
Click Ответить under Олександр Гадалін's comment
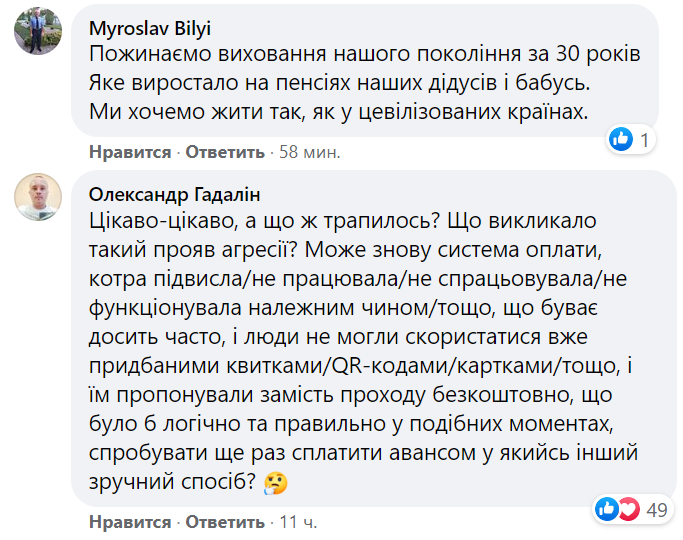225,522
